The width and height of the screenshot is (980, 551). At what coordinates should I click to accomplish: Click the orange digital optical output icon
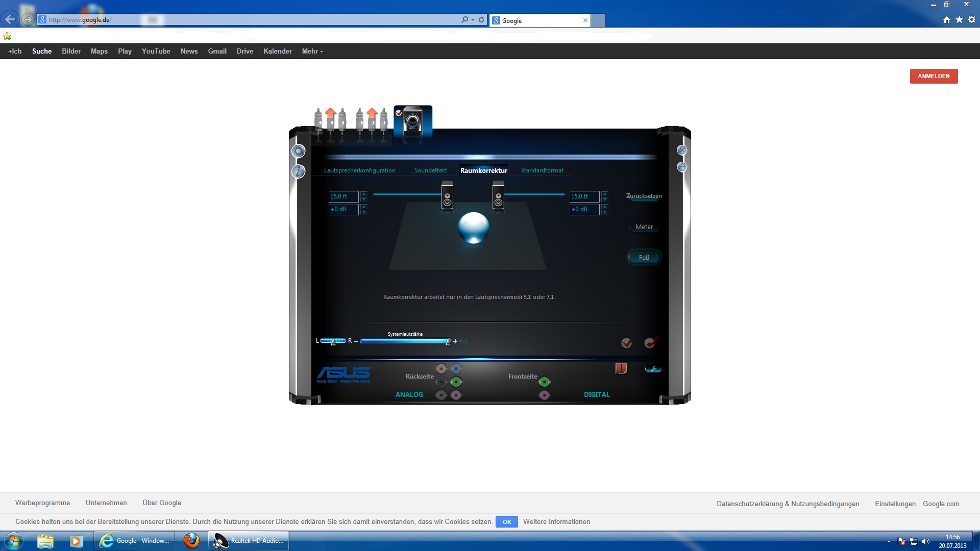[x=621, y=368]
